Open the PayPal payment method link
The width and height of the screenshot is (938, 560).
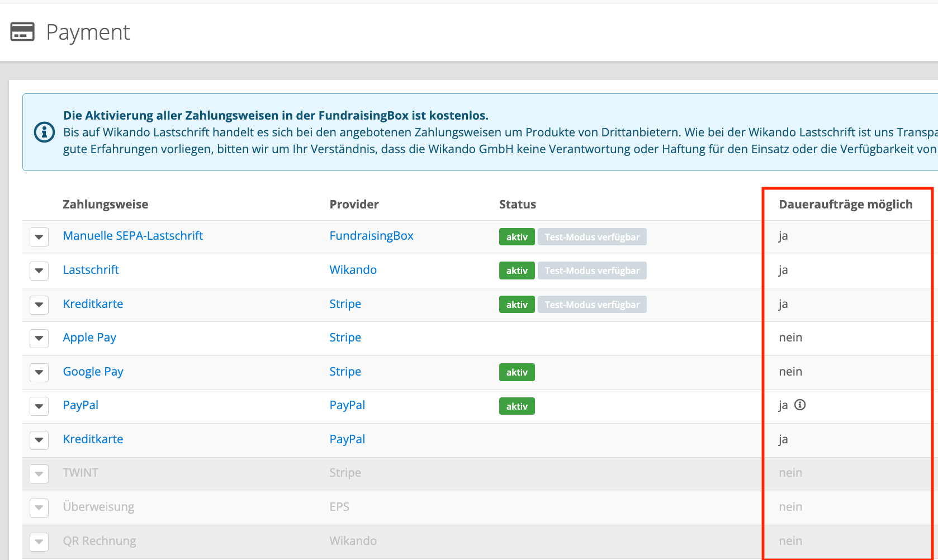80,405
